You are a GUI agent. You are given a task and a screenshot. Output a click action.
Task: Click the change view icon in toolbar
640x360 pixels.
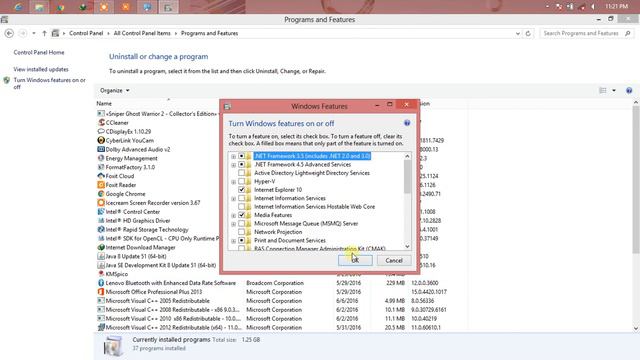click(603, 91)
